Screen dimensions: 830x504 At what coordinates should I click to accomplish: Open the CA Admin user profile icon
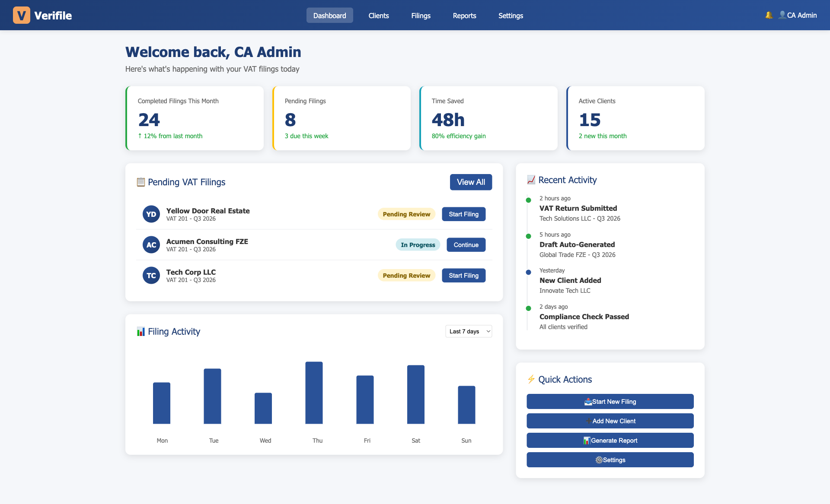click(782, 15)
